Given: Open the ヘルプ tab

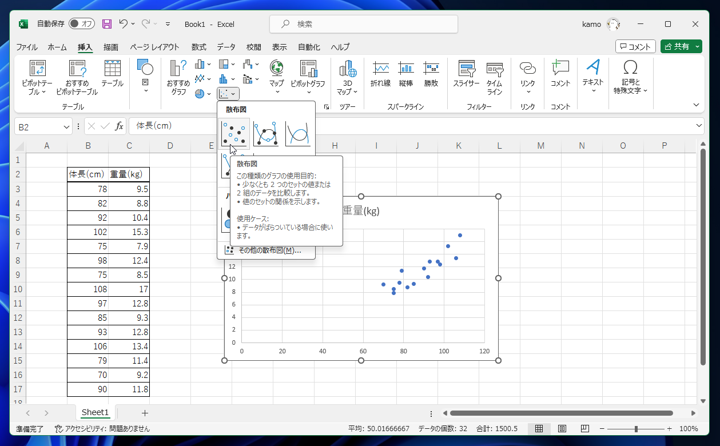Looking at the screenshot, I should pos(340,47).
